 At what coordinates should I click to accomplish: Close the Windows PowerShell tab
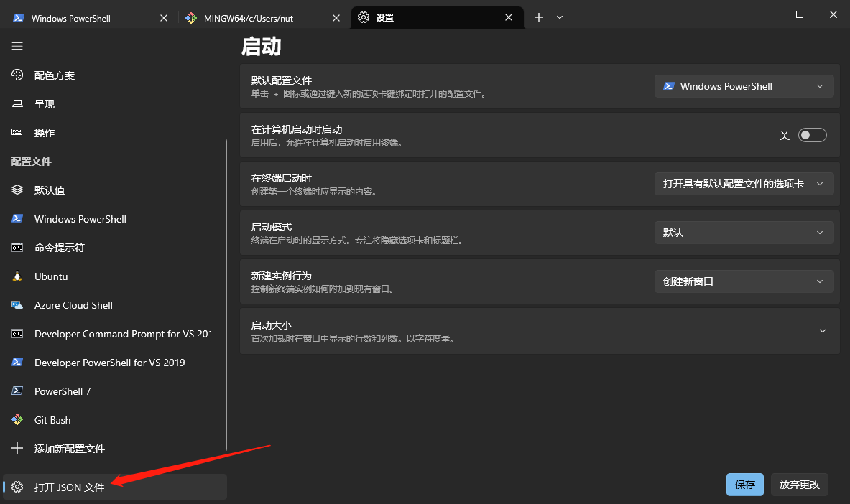tap(164, 18)
